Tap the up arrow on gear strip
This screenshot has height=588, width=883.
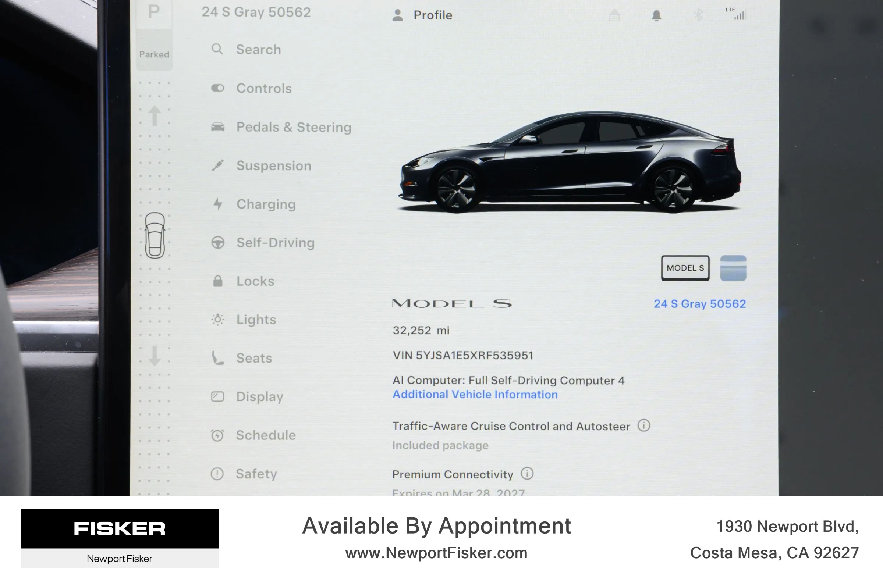pyautogui.click(x=155, y=115)
